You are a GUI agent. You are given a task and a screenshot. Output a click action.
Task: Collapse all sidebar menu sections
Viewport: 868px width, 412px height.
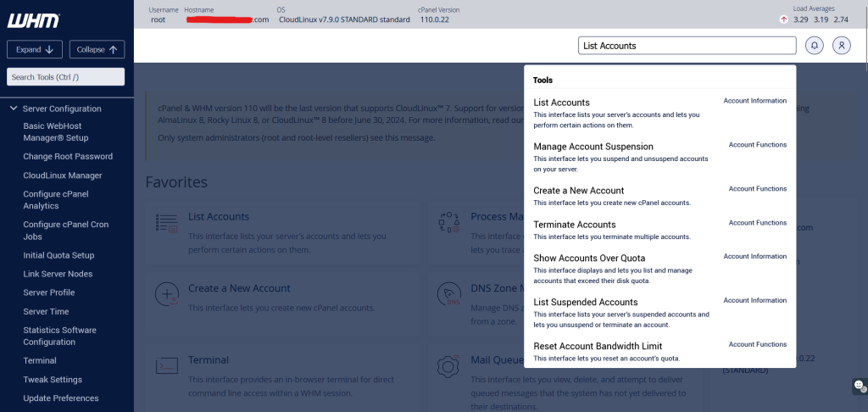click(97, 49)
